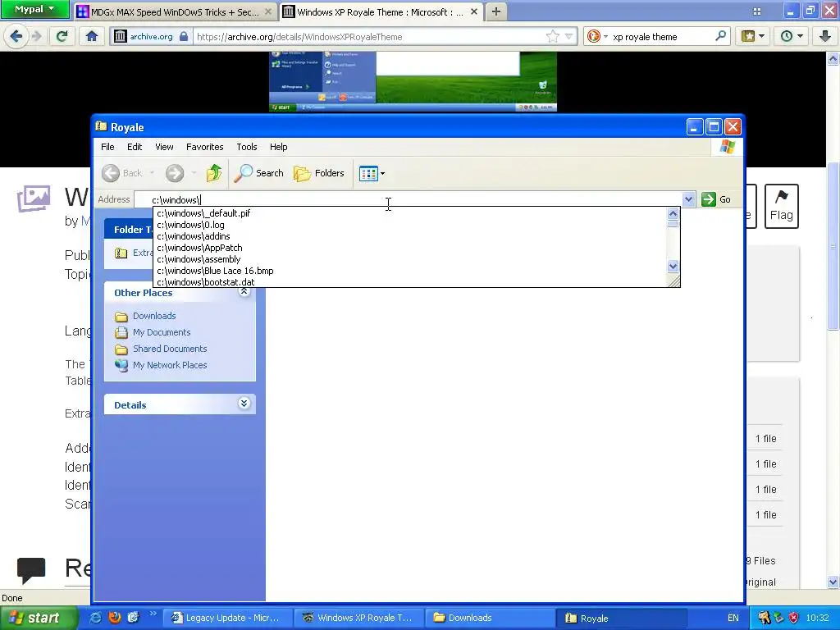Click the Back button in Explorer toolbar
The height and width of the screenshot is (630, 840).
tap(123, 173)
